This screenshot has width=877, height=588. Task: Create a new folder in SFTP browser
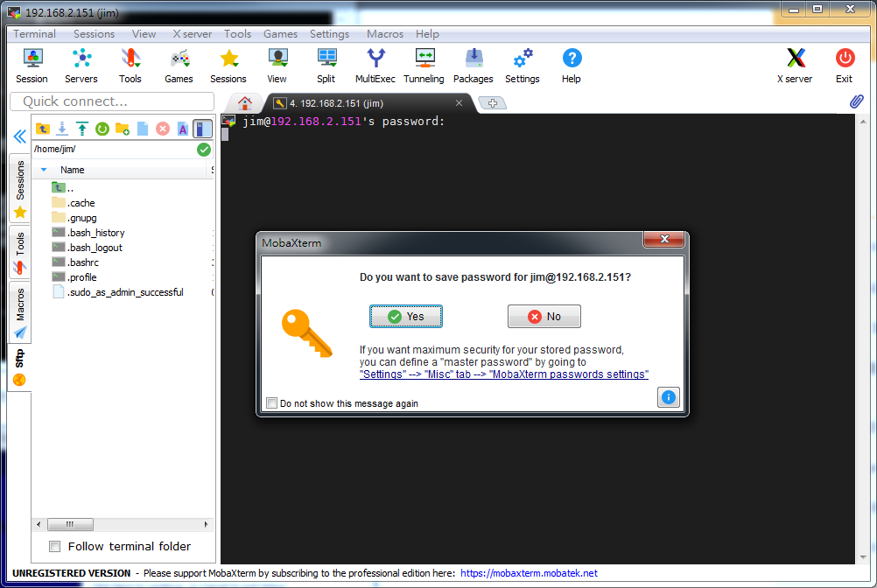(123, 129)
